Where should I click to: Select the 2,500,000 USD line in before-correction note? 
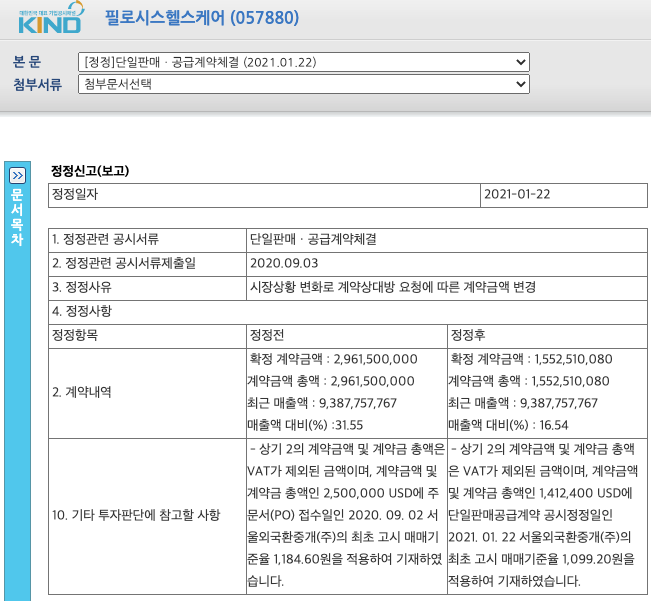coord(343,493)
